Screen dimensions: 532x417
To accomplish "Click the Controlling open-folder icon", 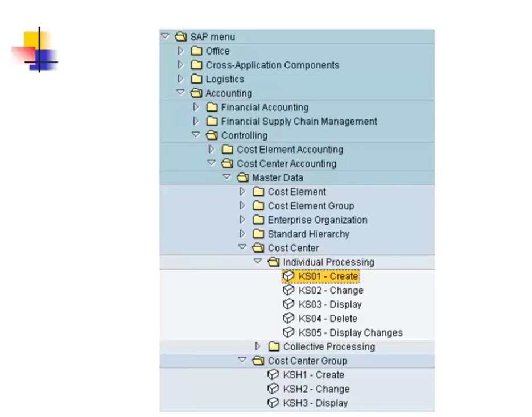I will pyautogui.click(x=212, y=135).
